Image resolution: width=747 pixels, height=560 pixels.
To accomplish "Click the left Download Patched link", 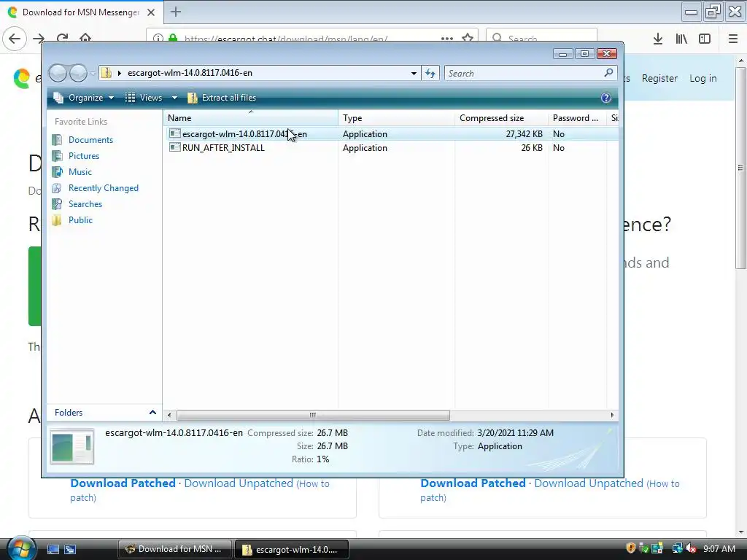I will 123,483.
